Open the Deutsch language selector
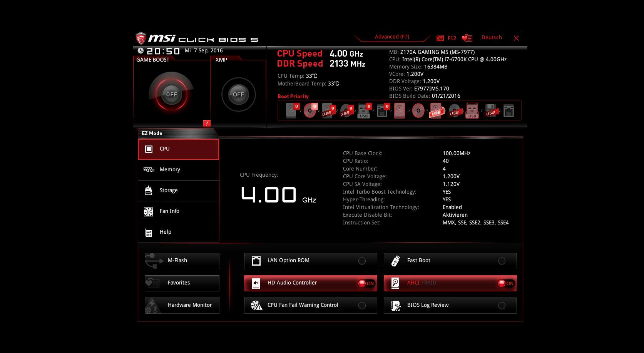The width and height of the screenshot is (644, 353). click(x=491, y=37)
